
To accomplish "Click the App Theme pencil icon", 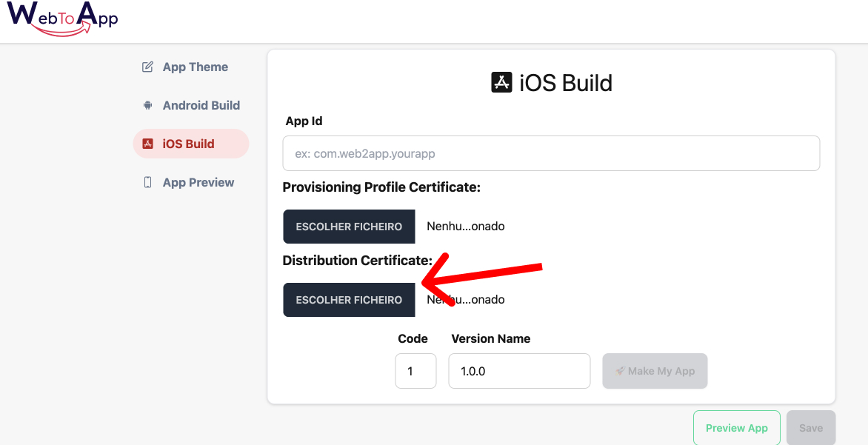I will point(147,67).
